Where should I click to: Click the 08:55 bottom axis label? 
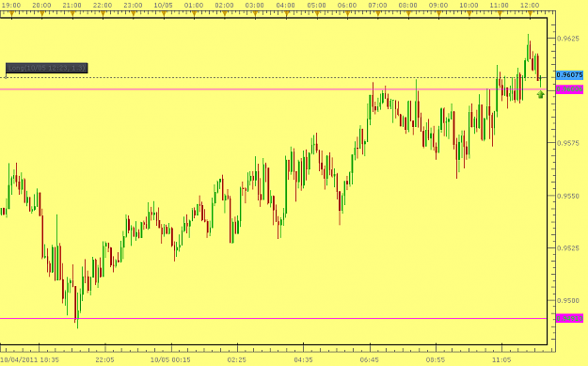pyautogui.click(x=436, y=360)
